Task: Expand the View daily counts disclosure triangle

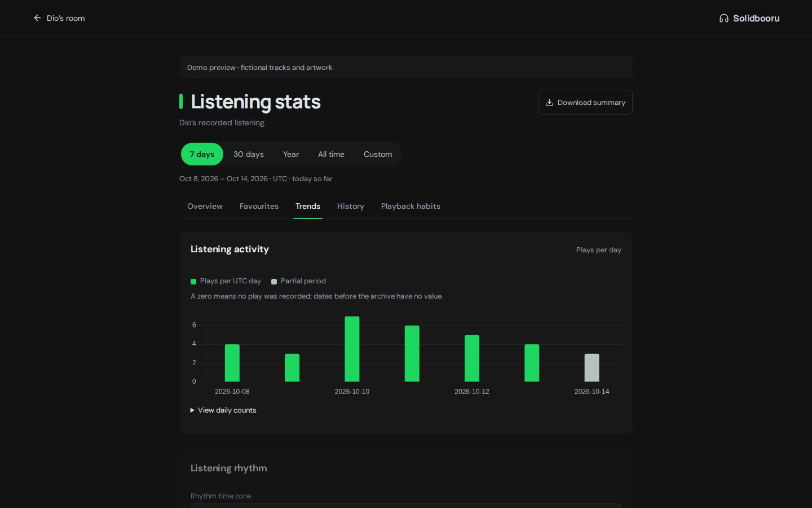Action: pyautogui.click(x=192, y=410)
